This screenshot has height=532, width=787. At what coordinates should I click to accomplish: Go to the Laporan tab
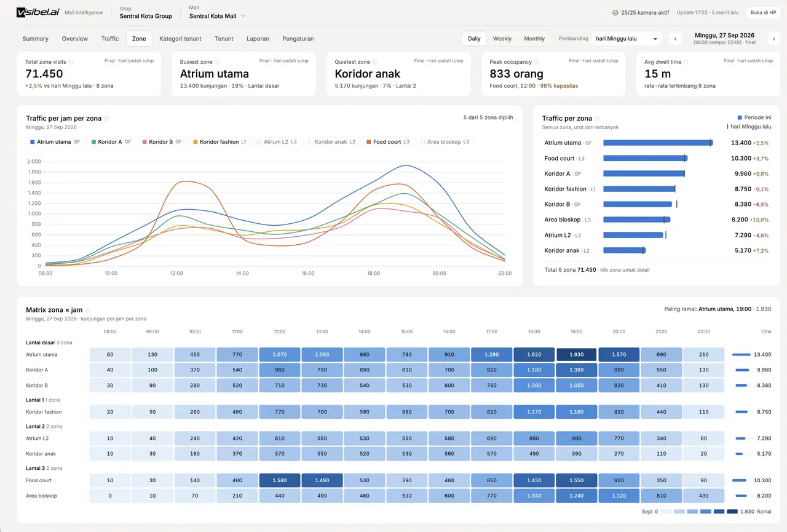click(258, 39)
